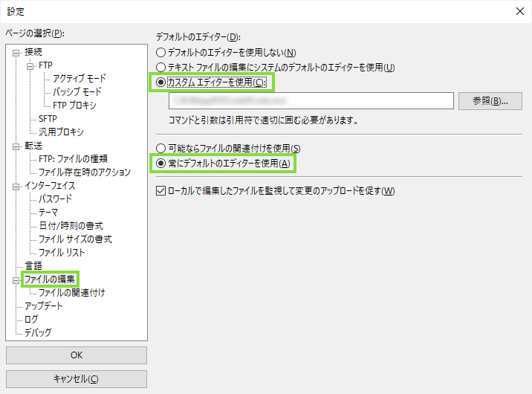Open ファイル存在時のアクション page

coord(85,172)
